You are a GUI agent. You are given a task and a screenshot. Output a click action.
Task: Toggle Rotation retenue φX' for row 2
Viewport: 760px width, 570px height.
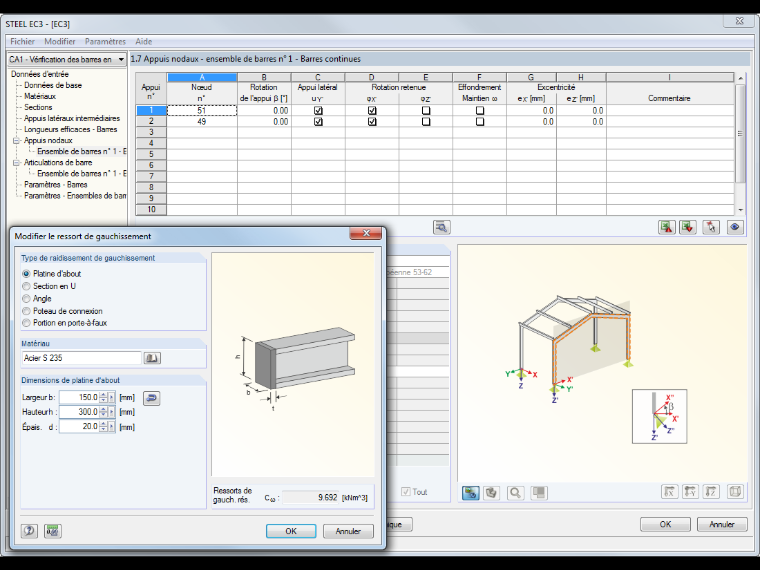click(372, 122)
